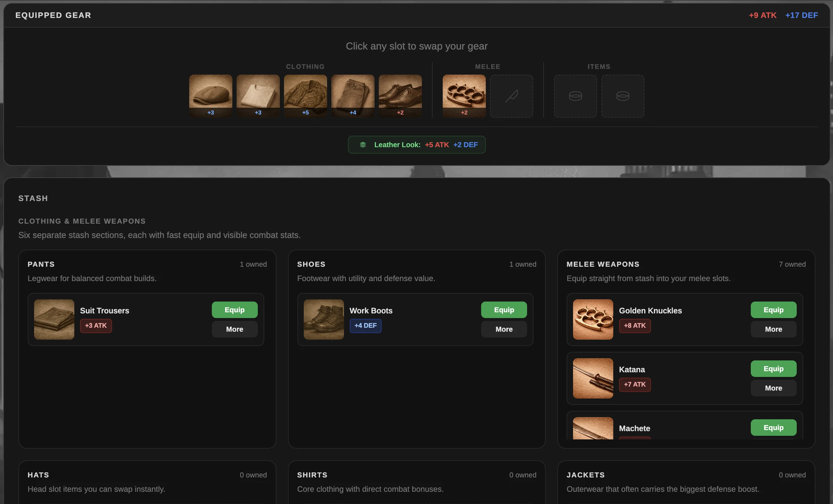Click the PANTS section heading
Image resolution: width=833 pixels, height=504 pixels.
41,264
